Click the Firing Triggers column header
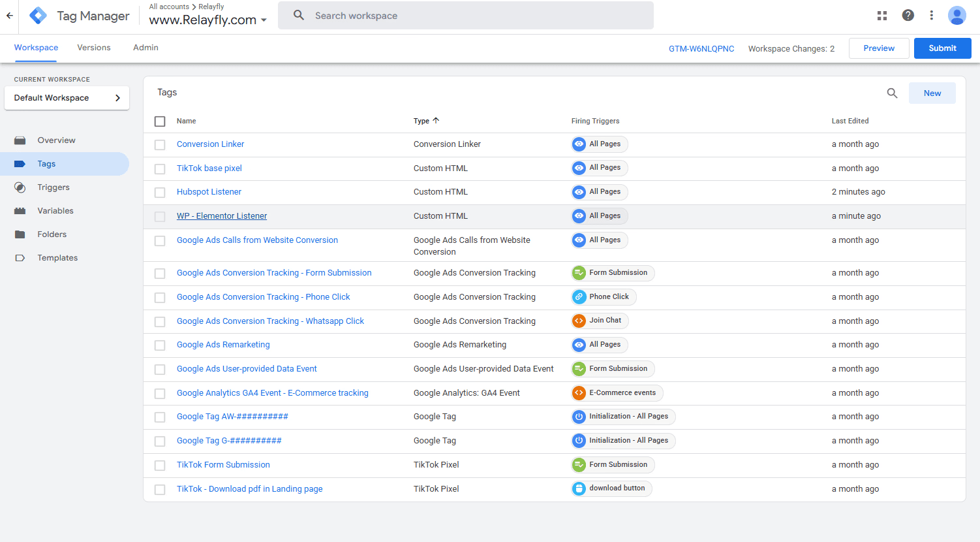Image resolution: width=980 pixels, height=542 pixels. point(595,121)
